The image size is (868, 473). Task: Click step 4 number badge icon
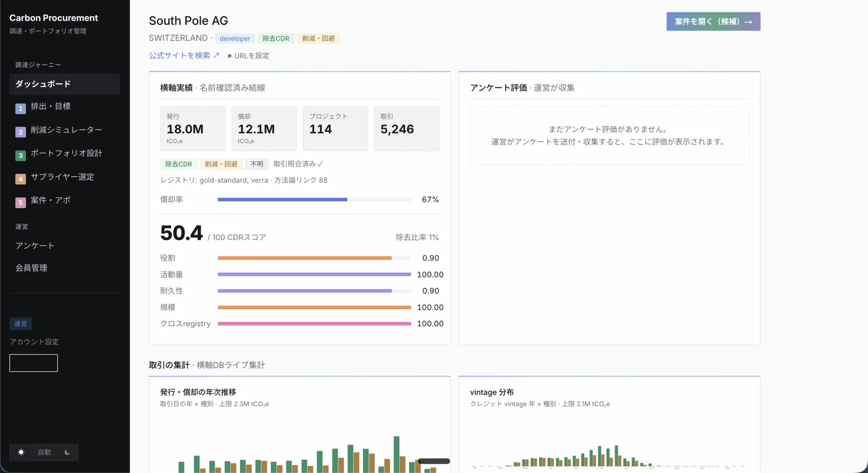click(x=21, y=179)
